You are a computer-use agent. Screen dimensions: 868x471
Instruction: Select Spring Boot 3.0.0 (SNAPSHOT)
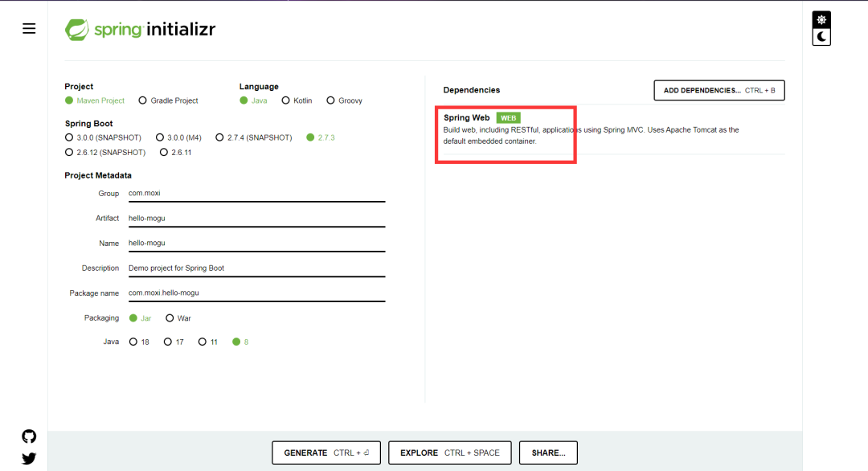pos(103,137)
